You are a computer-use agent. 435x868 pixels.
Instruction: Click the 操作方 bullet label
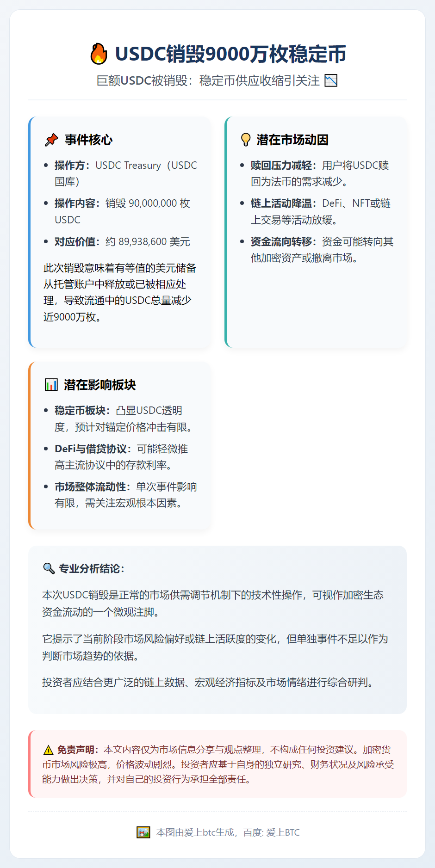73,165
